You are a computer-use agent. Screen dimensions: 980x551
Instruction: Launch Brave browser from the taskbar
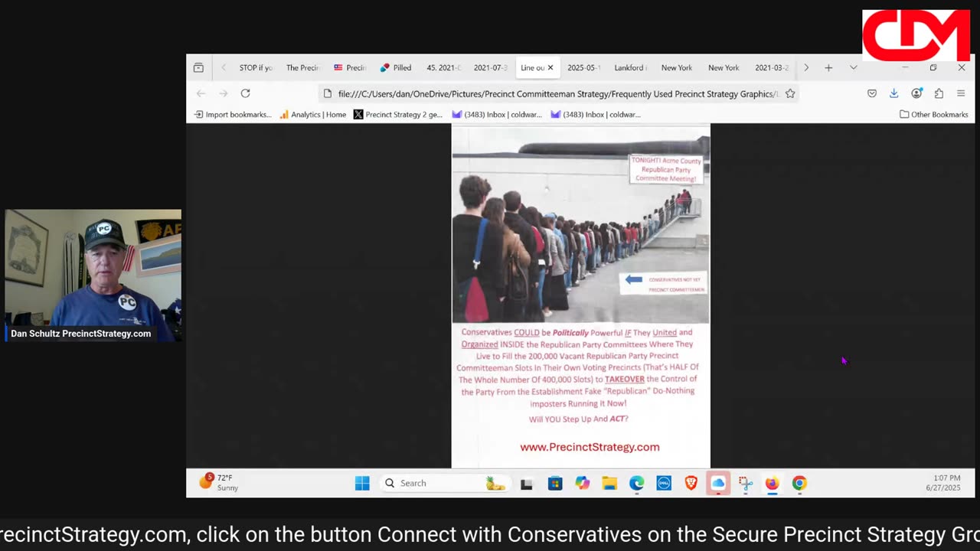coord(691,483)
